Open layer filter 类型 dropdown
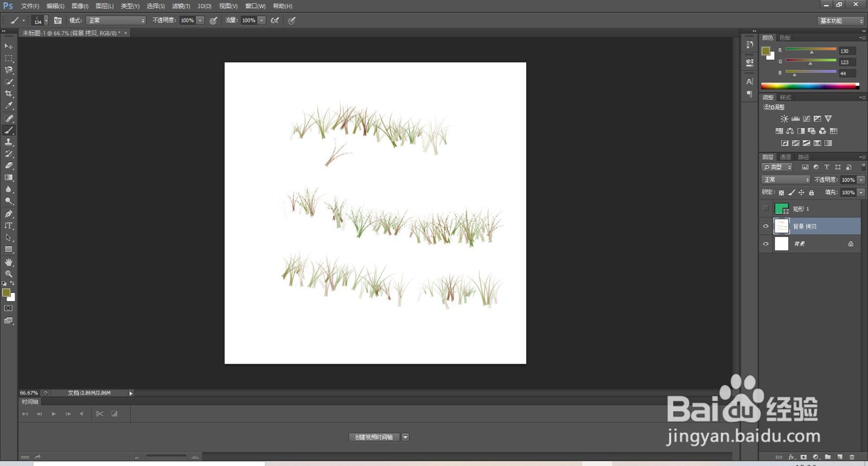 pyautogui.click(x=777, y=167)
